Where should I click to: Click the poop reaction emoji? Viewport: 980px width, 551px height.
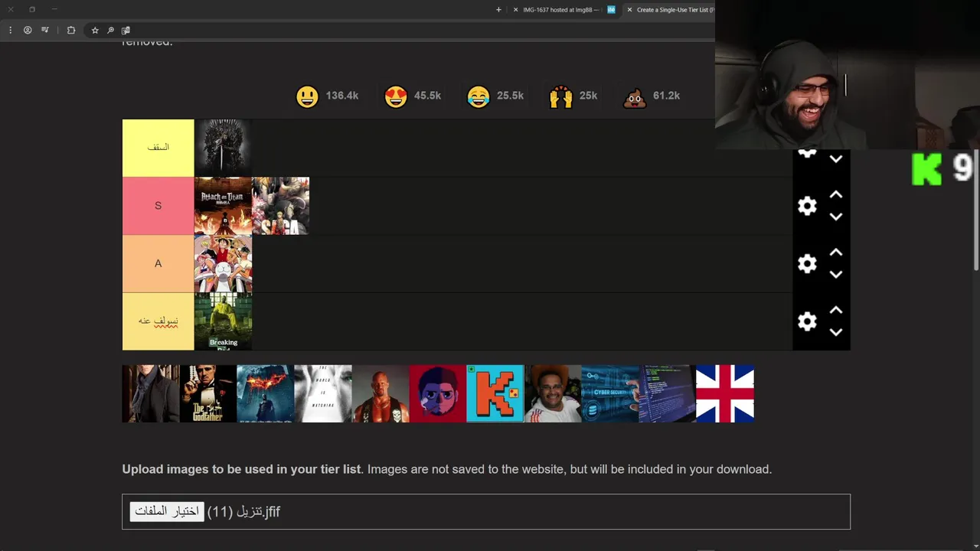click(635, 96)
